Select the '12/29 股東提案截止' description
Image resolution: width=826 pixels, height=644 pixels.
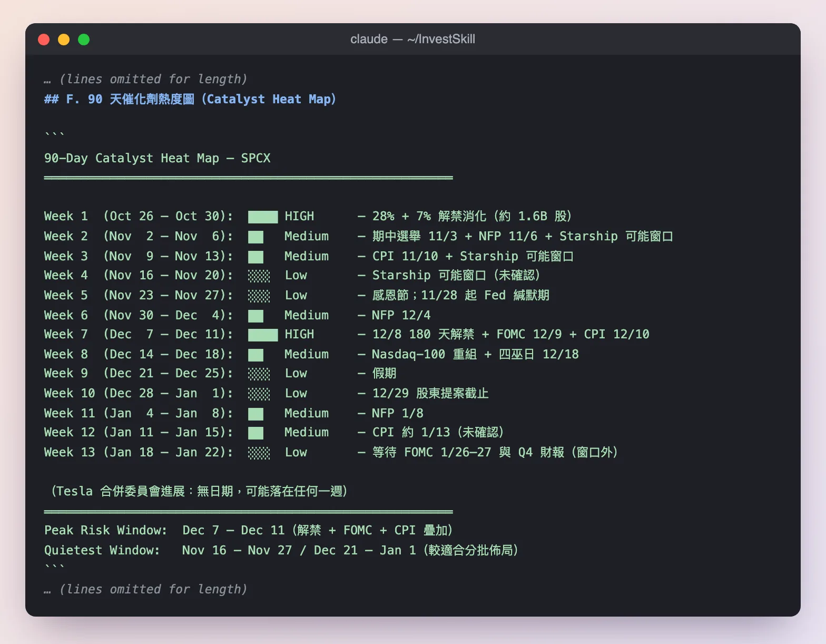tap(430, 393)
